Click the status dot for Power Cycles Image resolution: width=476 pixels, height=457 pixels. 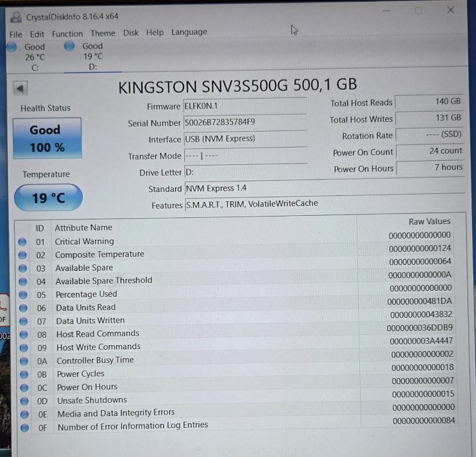point(24,374)
